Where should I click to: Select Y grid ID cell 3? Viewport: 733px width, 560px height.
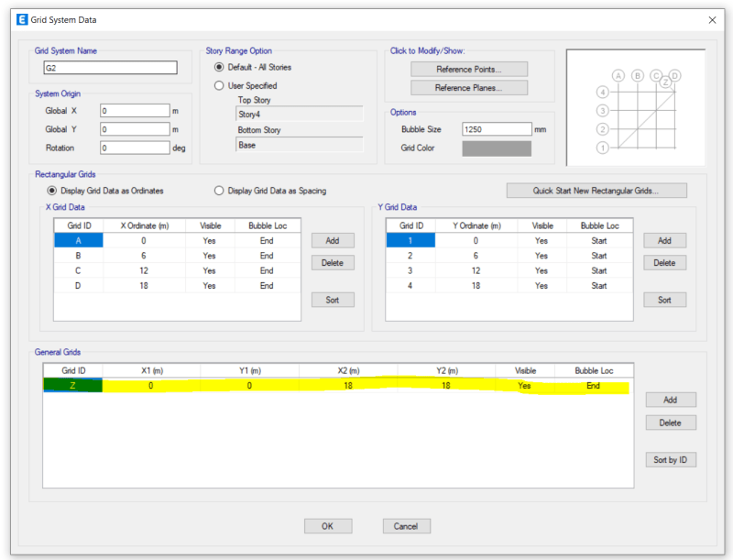410,270
